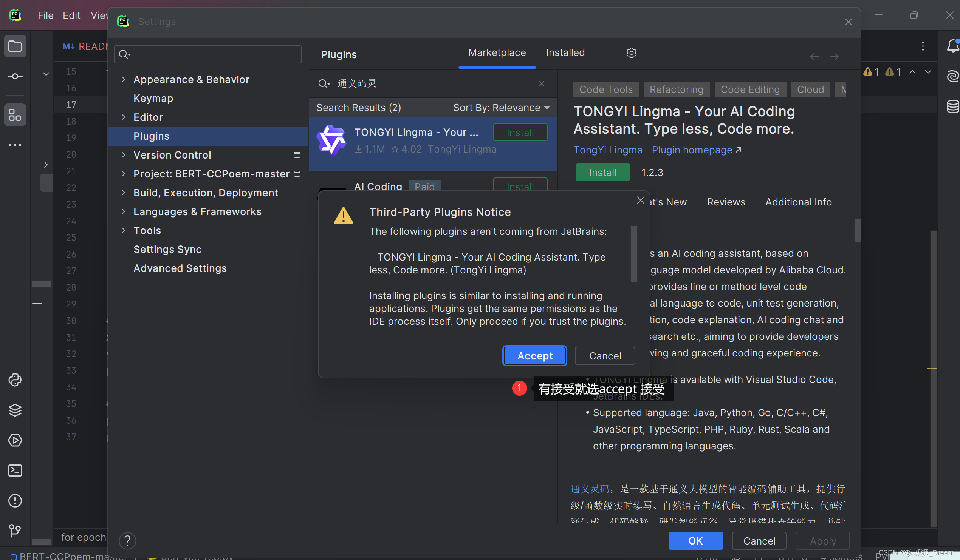Open the Python Packages layers icon
Viewport: 960px width, 560px height.
tap(15, 410)
